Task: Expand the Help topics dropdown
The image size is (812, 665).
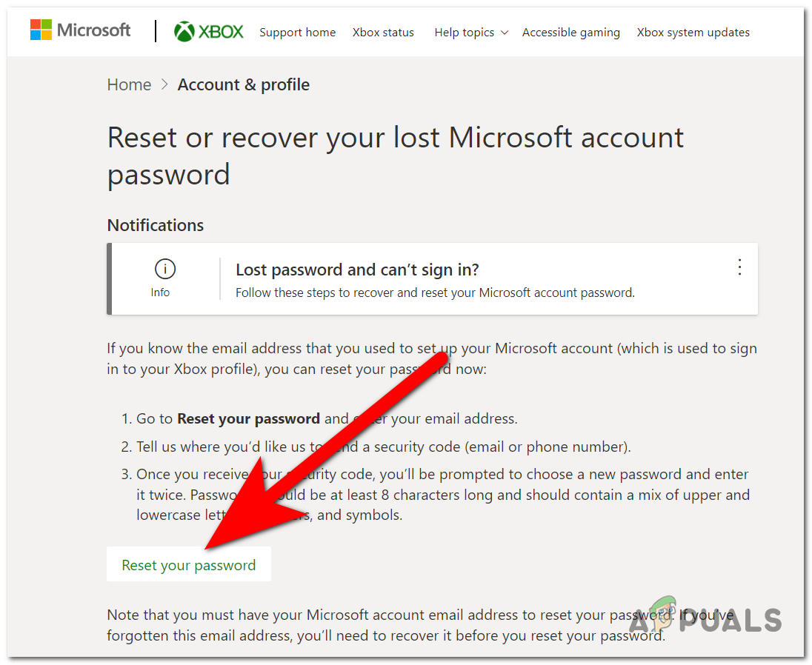Action: 470,32
